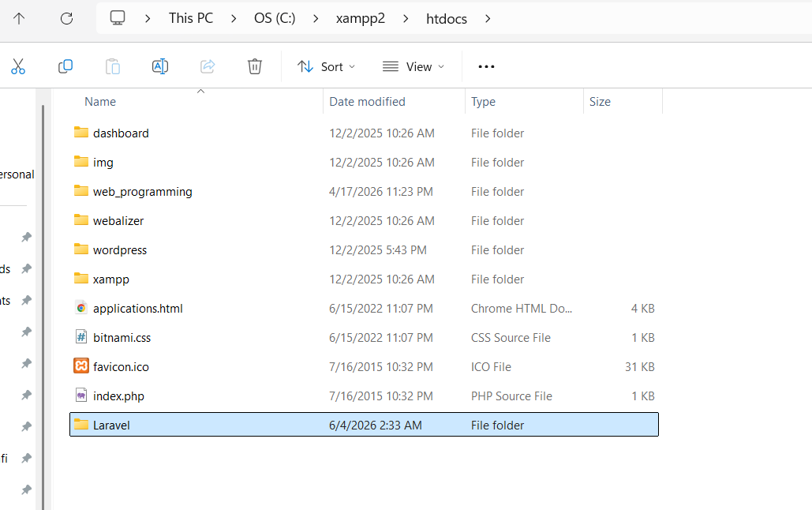Click the 31 KB size cell
Viewport: 812px width, 510px height.
tap(639, 367)
